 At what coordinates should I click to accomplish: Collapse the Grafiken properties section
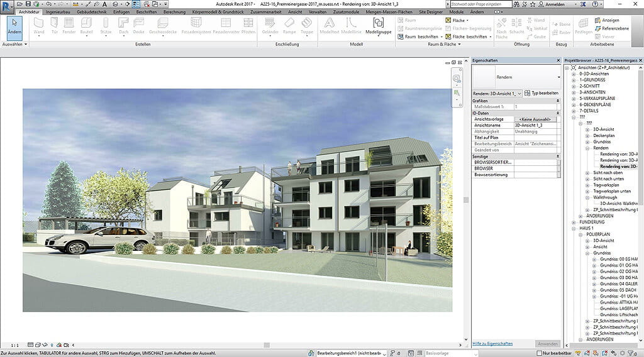point(557,101)
